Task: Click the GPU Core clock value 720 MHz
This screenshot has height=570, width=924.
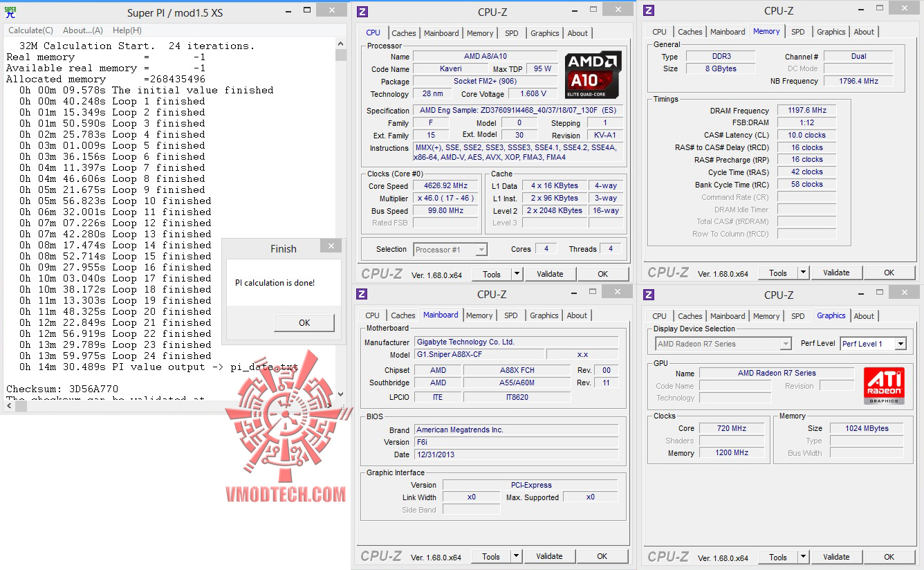Action: (731, 429)
